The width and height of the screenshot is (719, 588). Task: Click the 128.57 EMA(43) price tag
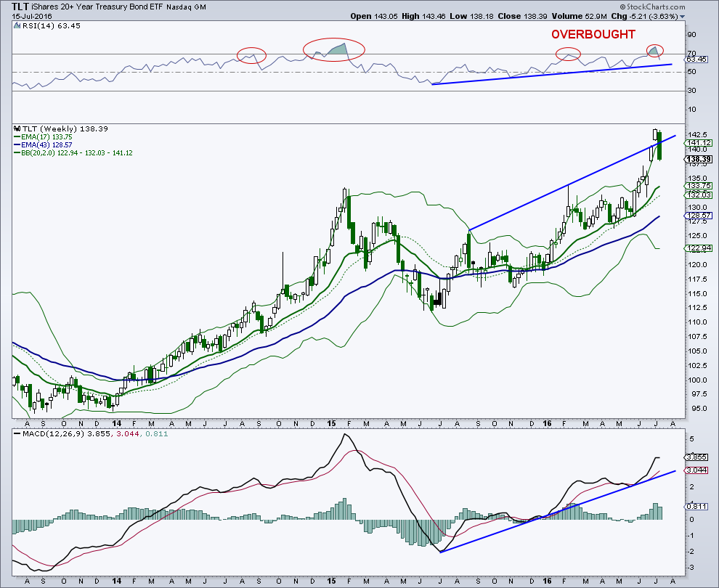click(x=699, y=216)
